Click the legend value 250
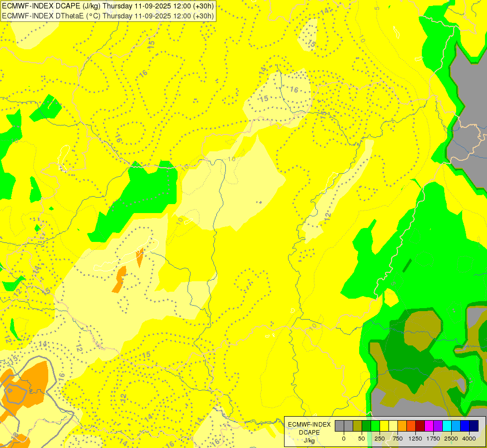487x448 pixels. coord(380,439)
